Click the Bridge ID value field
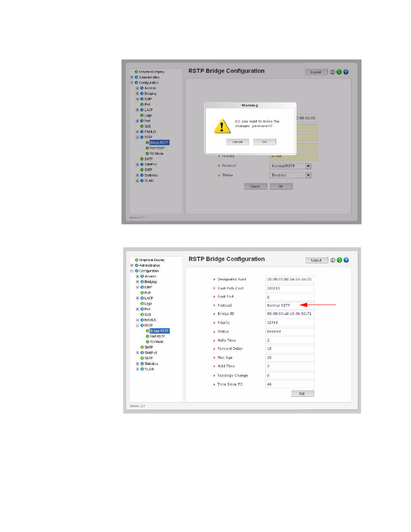This screenshot has width=411, height=532. 290,314
